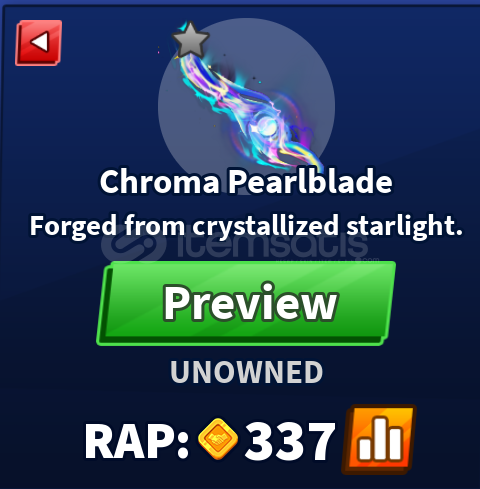Click the gold token coin icon
This screenshot has height=489, width=480.
pos(218,439)
